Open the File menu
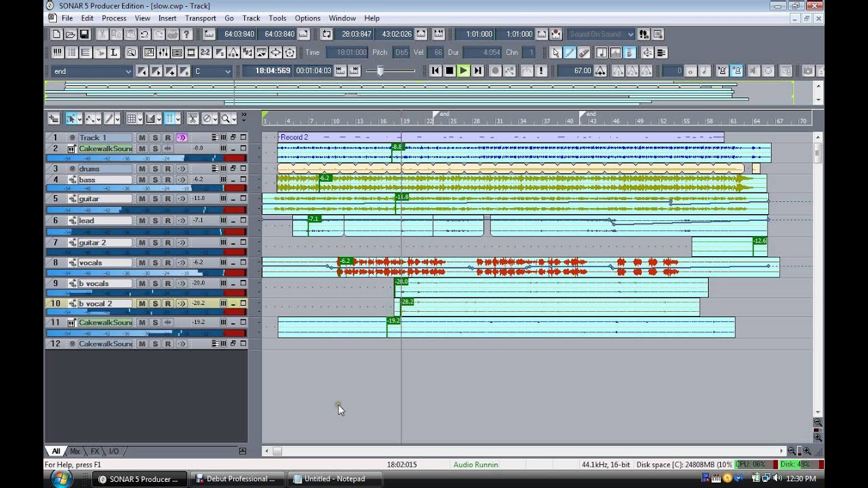This screenshot has width=868, height=488. 67,18
